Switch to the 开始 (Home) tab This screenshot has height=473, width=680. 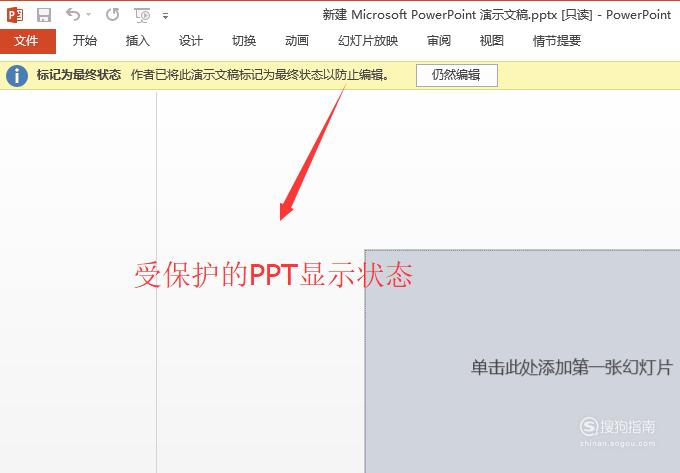point(85,41)
